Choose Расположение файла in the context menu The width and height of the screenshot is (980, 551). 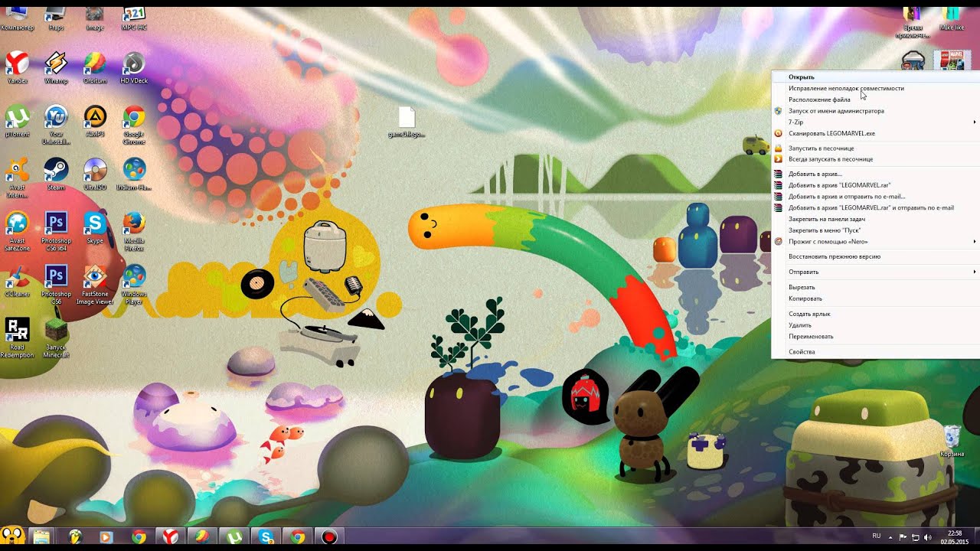click(x=875, y=99)
